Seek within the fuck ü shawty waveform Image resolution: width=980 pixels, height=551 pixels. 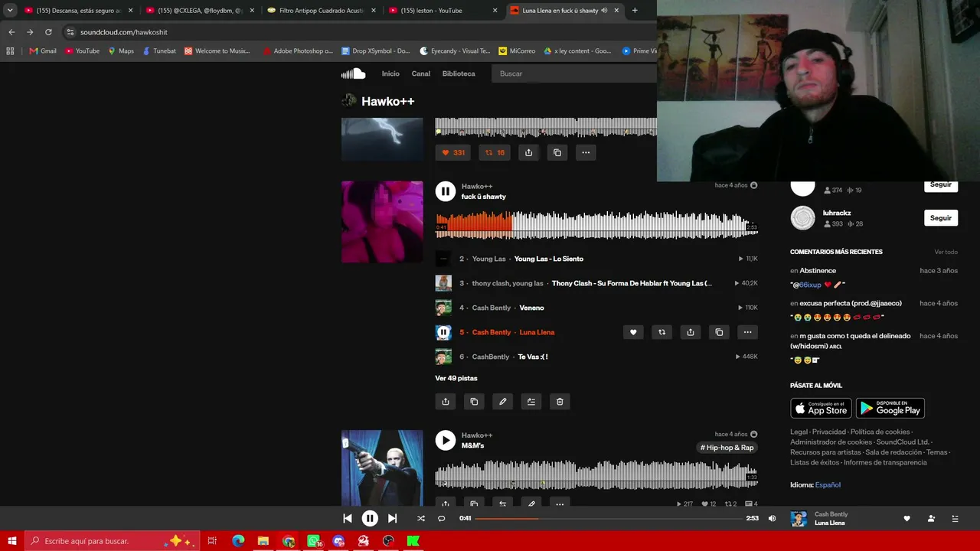click(x=596, y=223)
